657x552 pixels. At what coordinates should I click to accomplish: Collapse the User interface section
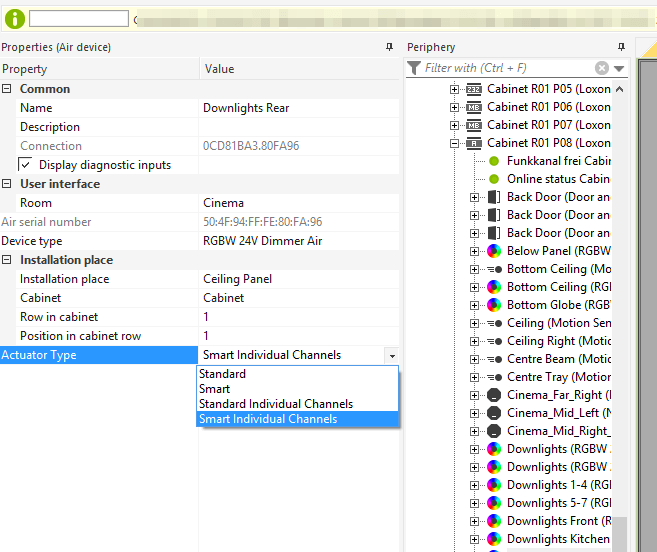coord(7,184)
